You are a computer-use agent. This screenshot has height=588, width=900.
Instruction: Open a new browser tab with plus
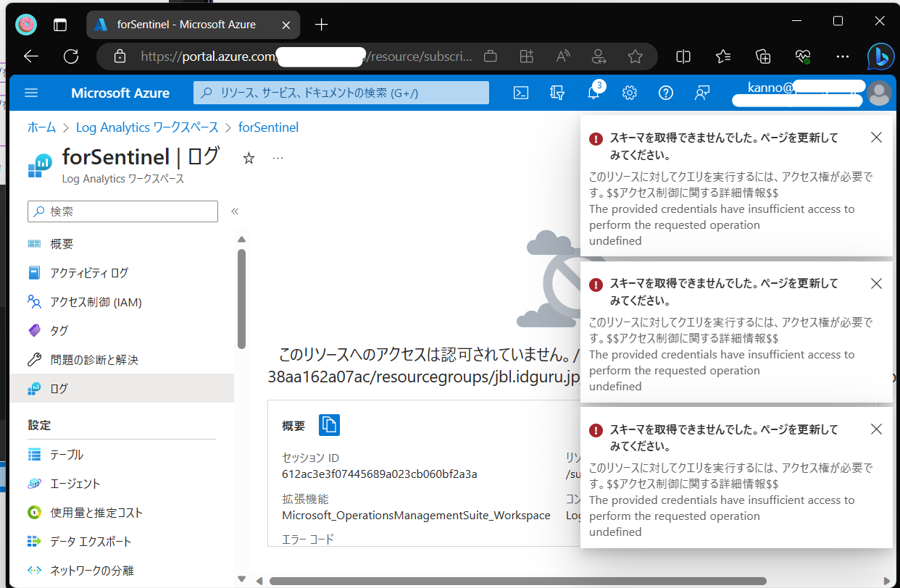pos(322,25)
